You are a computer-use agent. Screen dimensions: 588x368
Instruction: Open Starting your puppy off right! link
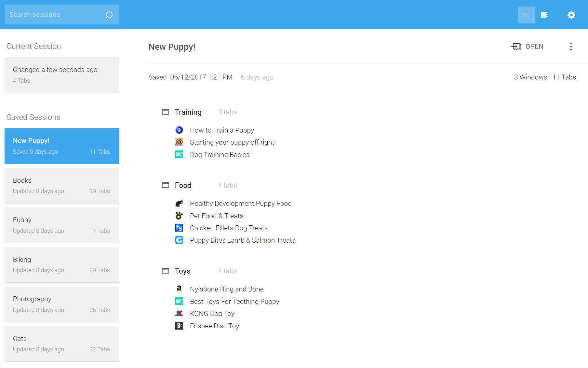click(233, 142)
